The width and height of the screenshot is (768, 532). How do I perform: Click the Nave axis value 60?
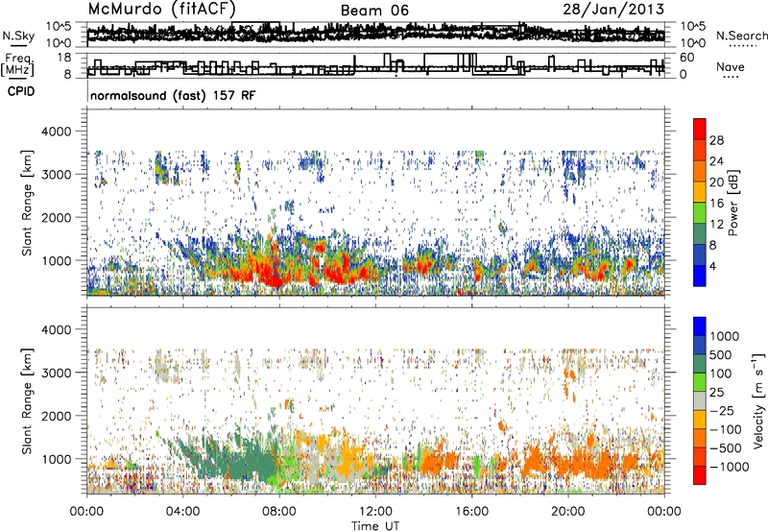686,58
